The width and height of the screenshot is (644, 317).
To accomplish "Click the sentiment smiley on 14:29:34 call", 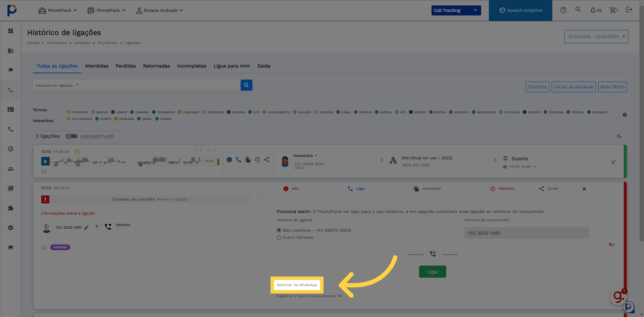I will click(x=77, y=152).
